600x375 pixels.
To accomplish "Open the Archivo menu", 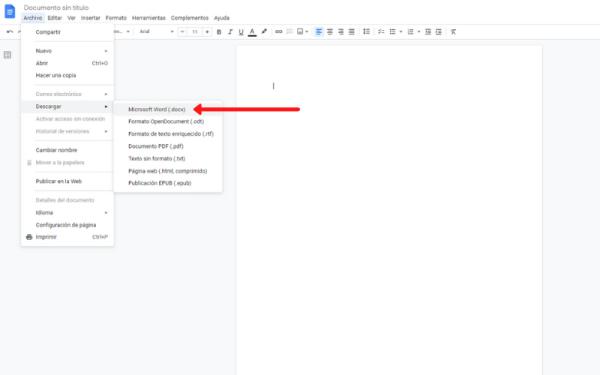I will [33, 18].
